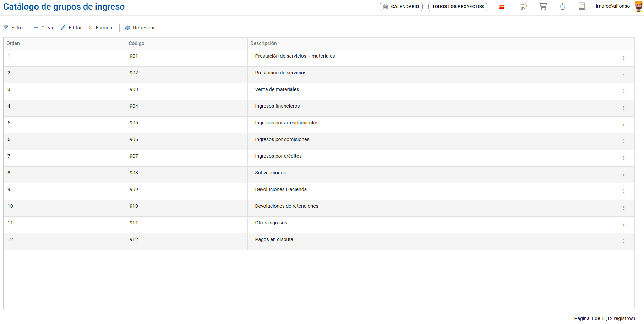Screen dimensions: 644x324
Task: Click the user avatar picture
Action: [638, 7]
